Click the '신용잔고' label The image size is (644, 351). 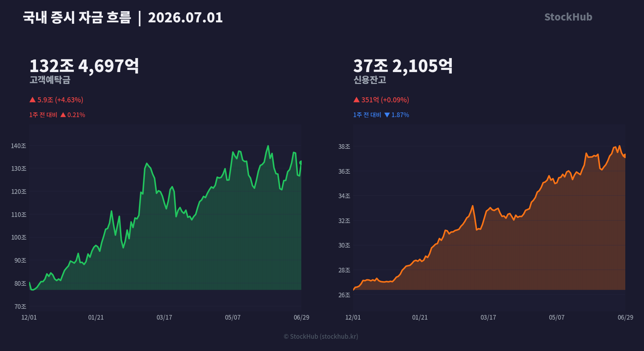pos(370,80)
